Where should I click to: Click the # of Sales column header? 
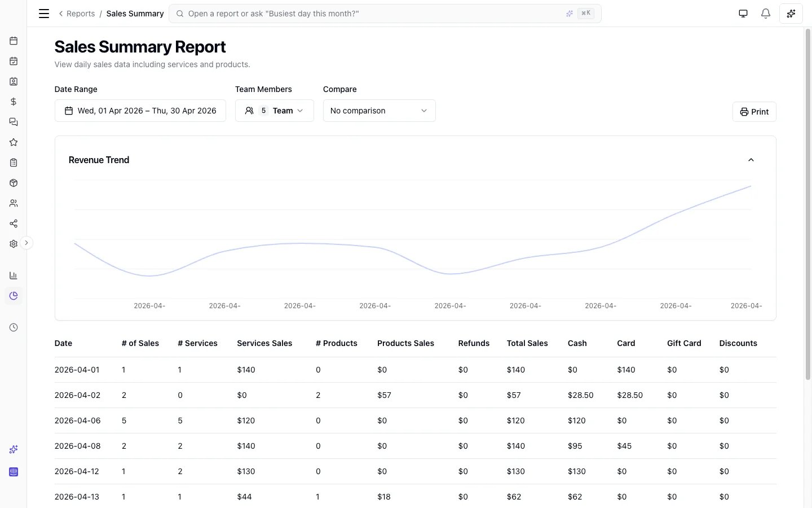(x=140, y=343)
